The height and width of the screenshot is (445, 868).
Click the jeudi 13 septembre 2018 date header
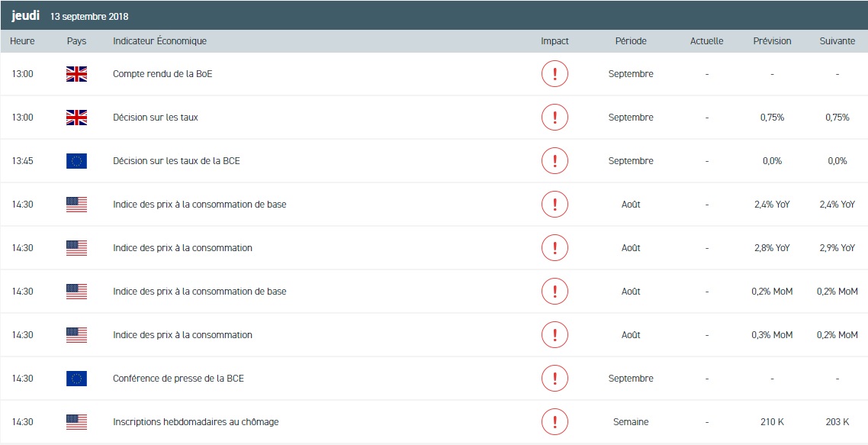pos(70,16)
